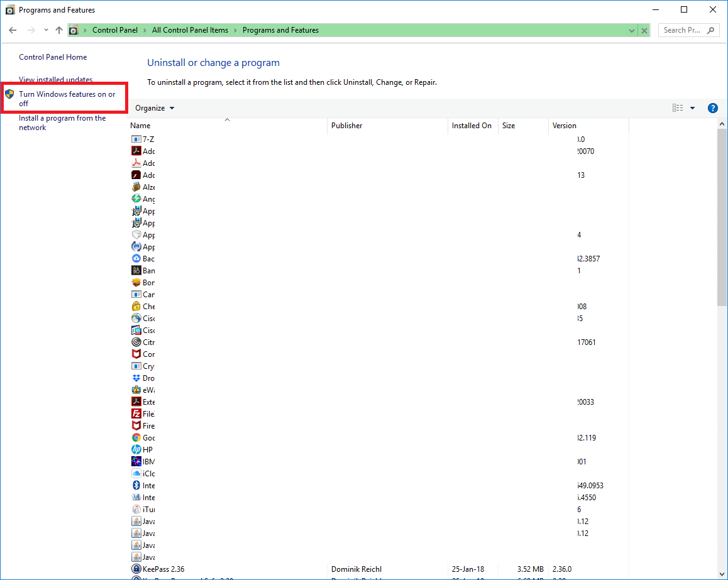Go back using the back arrow
This screenshot has height=580, width=728.
13,30
